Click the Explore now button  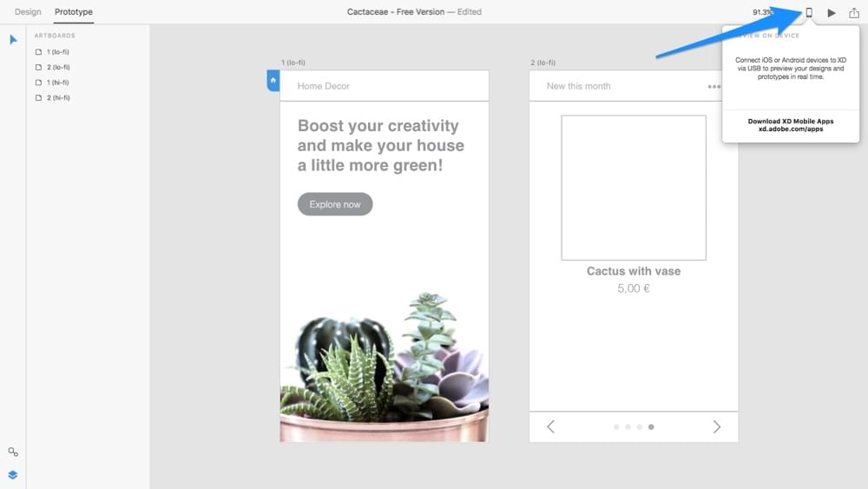[335, 204]
